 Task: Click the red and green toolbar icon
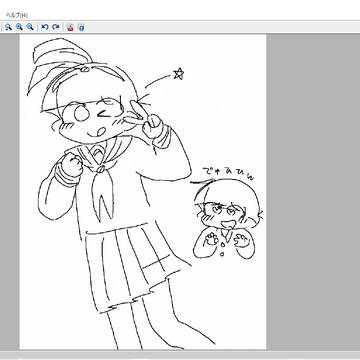coord(70,27)
